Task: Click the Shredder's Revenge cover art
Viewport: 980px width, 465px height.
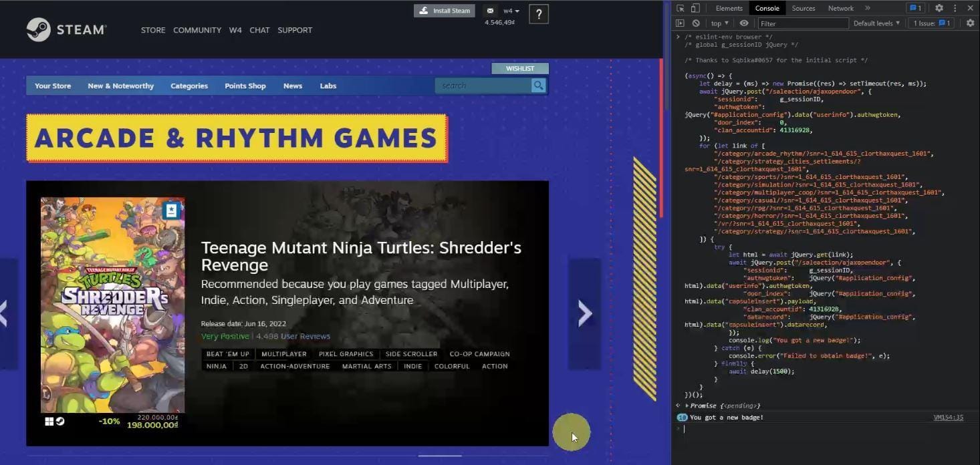Action: click(x=112, y=305)
